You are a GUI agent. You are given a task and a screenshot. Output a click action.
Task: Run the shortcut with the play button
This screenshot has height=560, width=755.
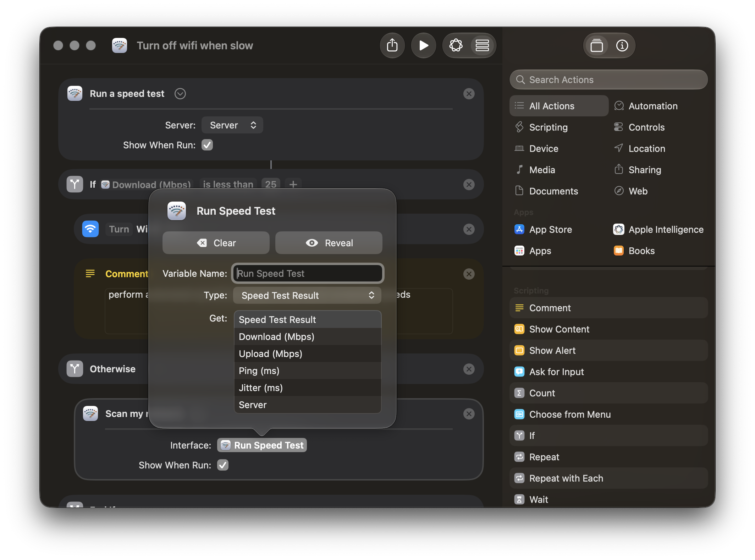(423, 45)
